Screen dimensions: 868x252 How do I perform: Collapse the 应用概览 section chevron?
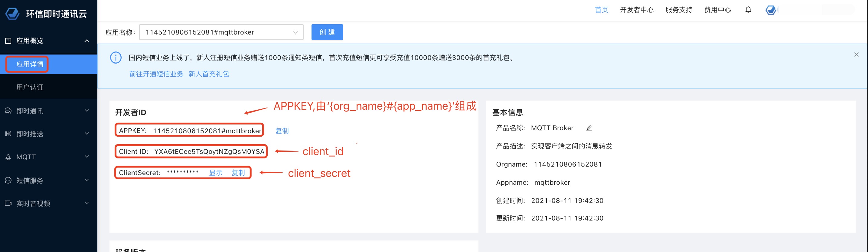click(x=86, y=41)
